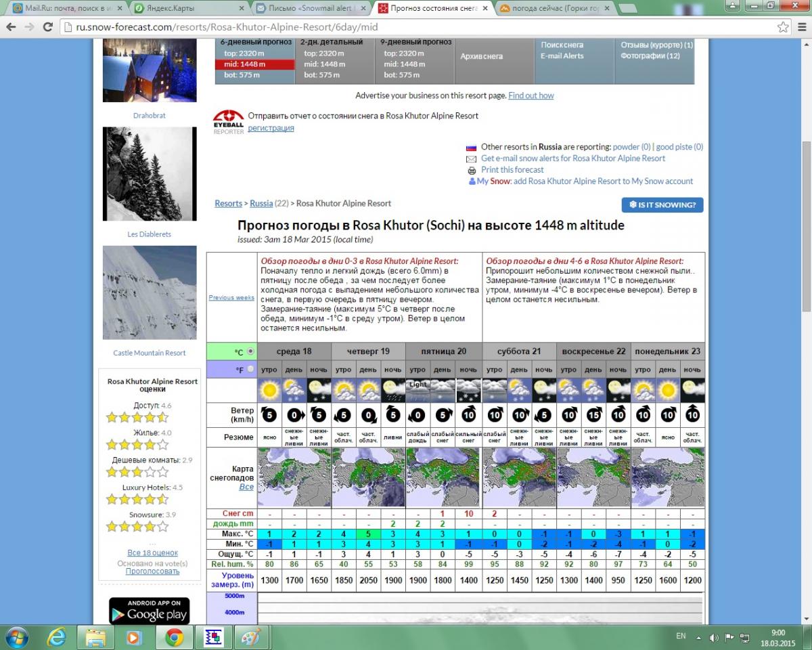Click the Chrome taskbar icon
The width and height of the screenshot is (812, 650).
point(174,637)
